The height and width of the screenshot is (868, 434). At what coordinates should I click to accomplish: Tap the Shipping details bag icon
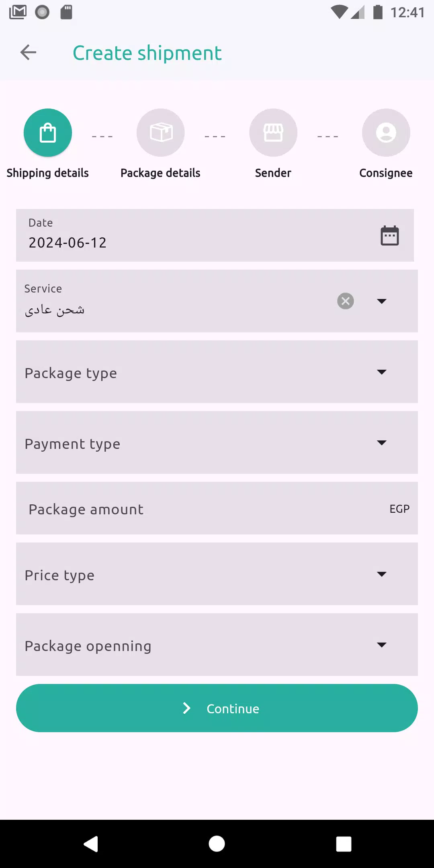[x=48, y=133]
